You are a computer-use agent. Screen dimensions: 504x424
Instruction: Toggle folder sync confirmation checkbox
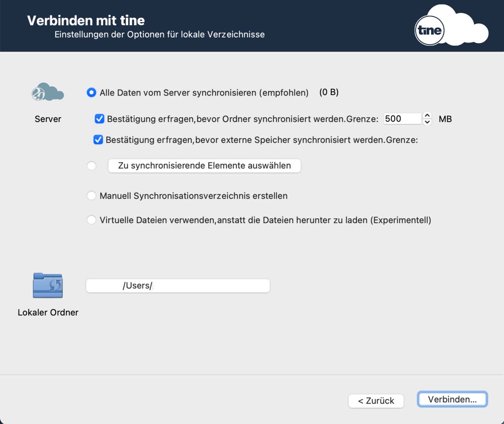(x=99, y=119)
